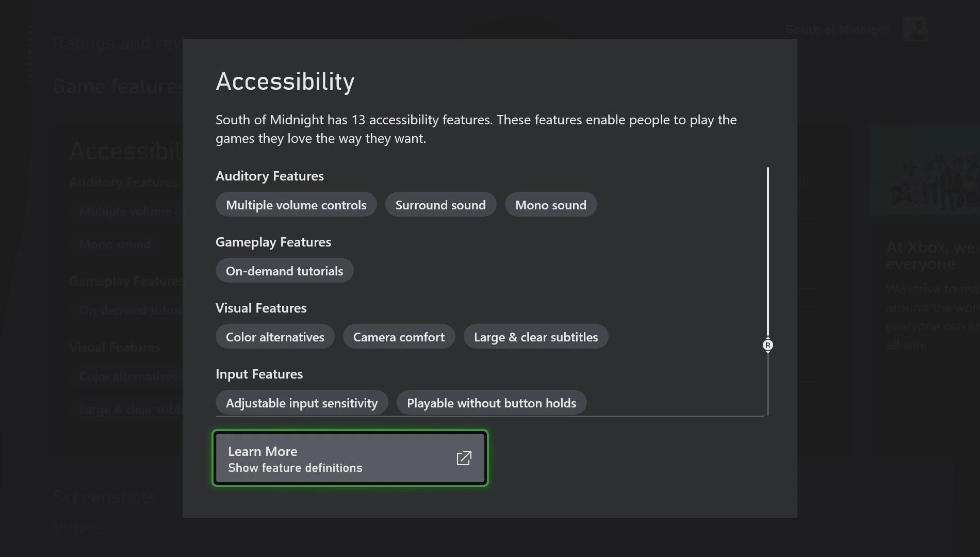Select the Camera comfort feature pill
This screenshot has height=557, width=980.
coord(398,336)
